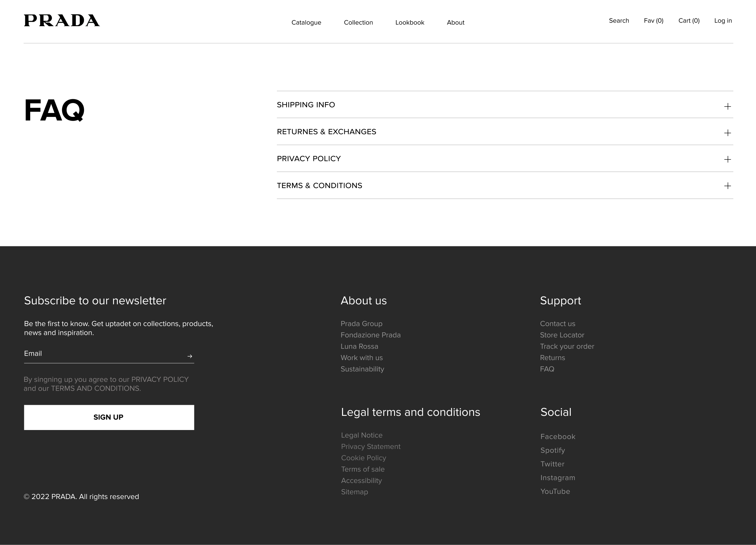Visit the YouTube social link

[555, 491]
